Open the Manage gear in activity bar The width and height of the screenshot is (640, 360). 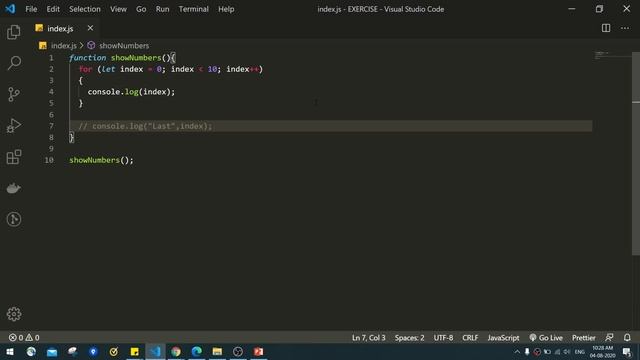pos(14,313)
